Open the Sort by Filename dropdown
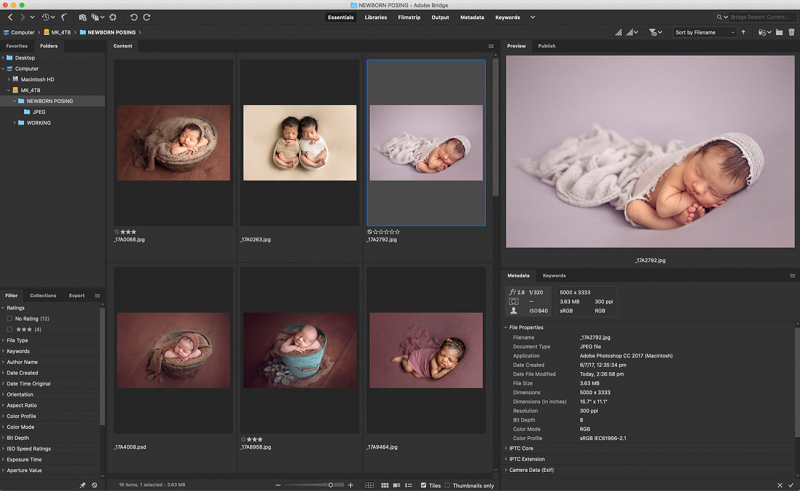 click(x=703, y=32)
